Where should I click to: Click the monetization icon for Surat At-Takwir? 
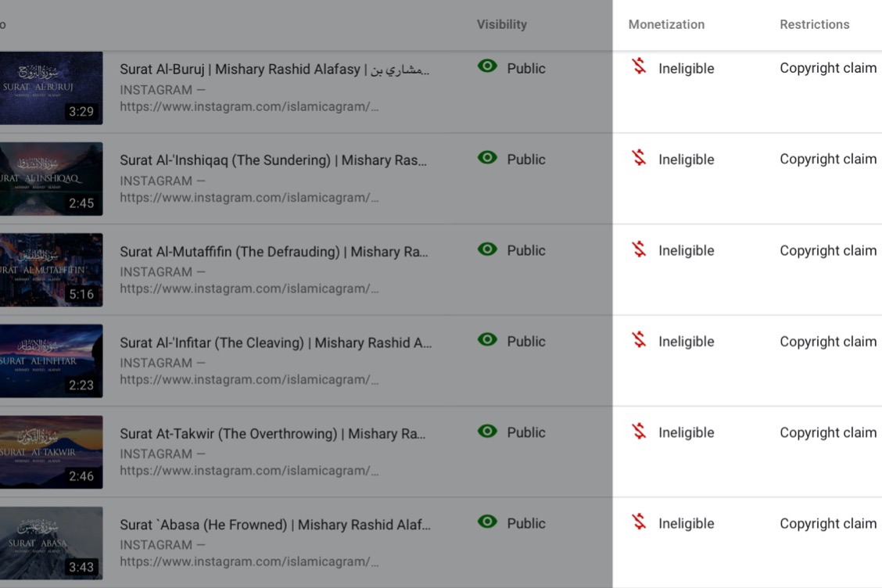640,432
